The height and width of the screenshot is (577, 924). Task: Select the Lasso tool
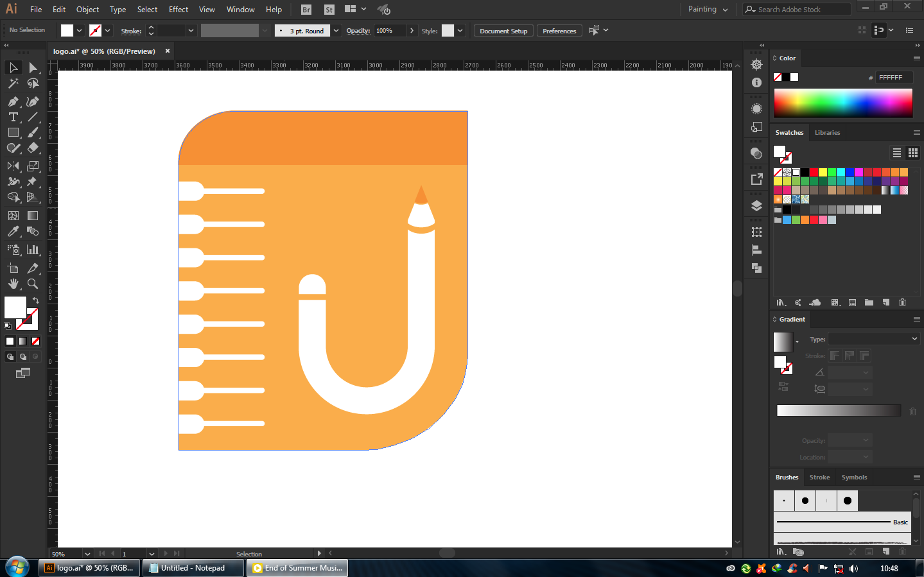point(33,83)
